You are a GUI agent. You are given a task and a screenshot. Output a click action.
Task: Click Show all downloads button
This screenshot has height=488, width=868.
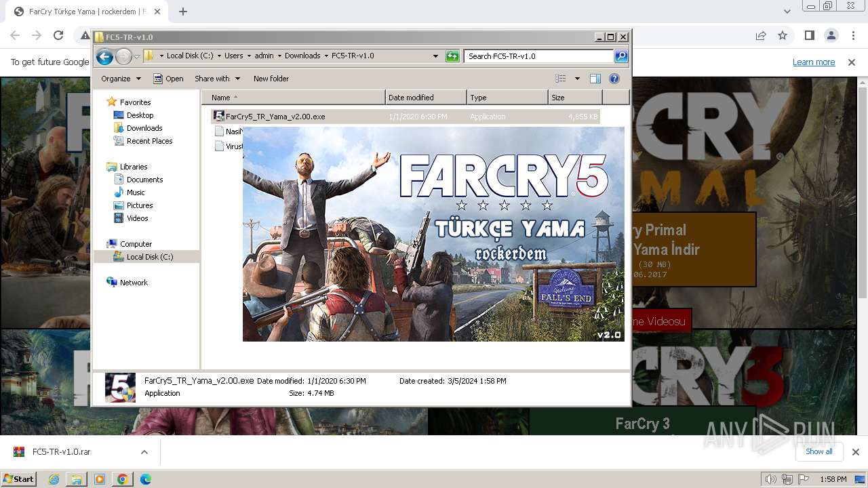819,452
